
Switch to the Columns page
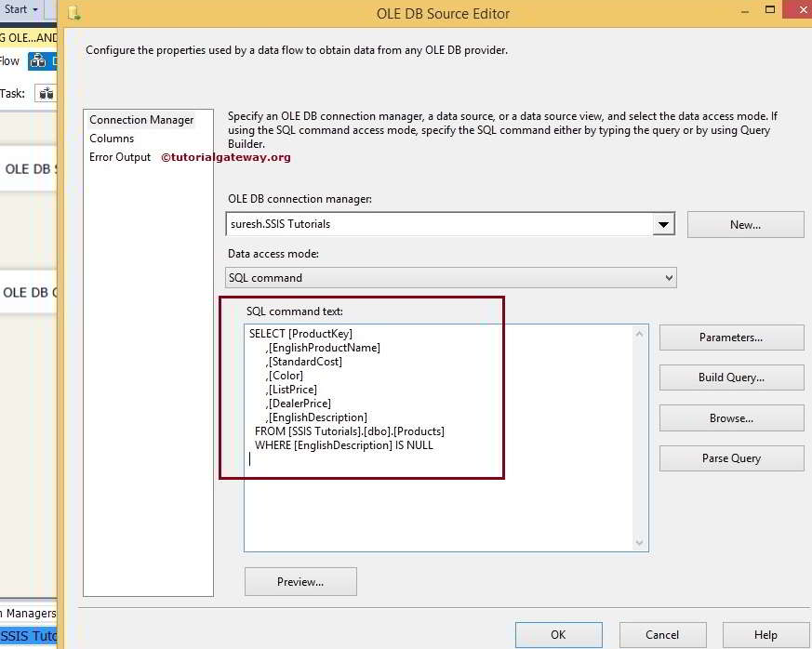point(112,139)
